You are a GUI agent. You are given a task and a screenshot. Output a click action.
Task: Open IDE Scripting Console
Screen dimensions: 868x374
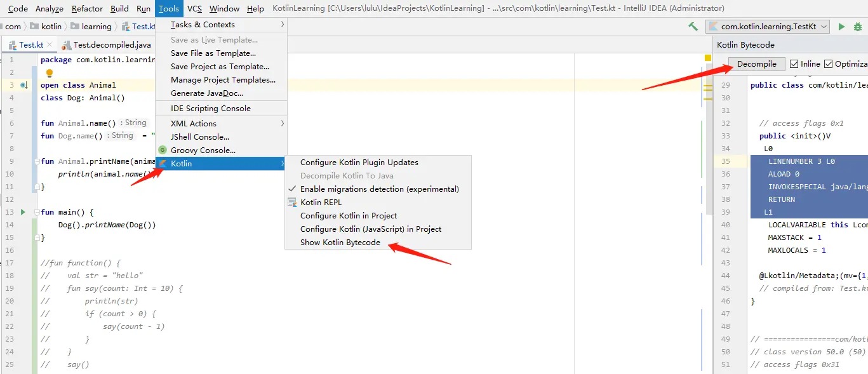(221, 109)
